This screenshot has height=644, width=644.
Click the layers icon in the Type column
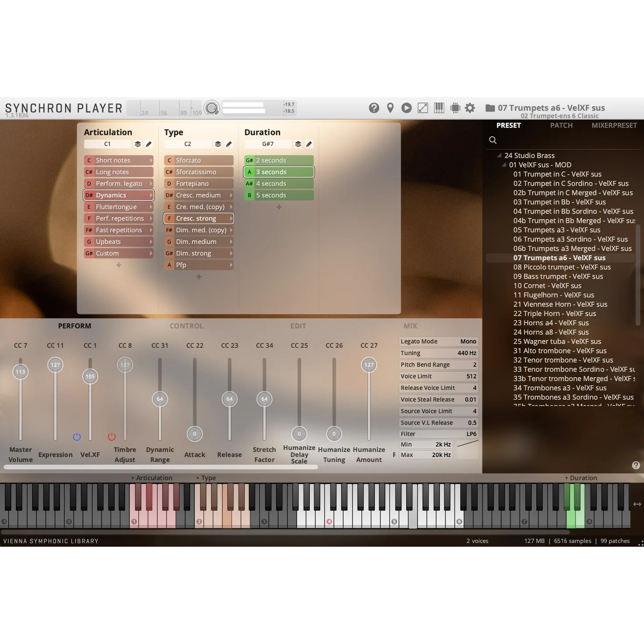coord(218,144)
